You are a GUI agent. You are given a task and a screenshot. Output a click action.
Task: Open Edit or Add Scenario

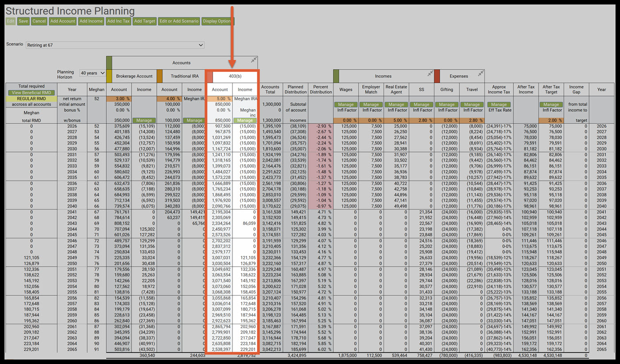(x=179, y=21)
